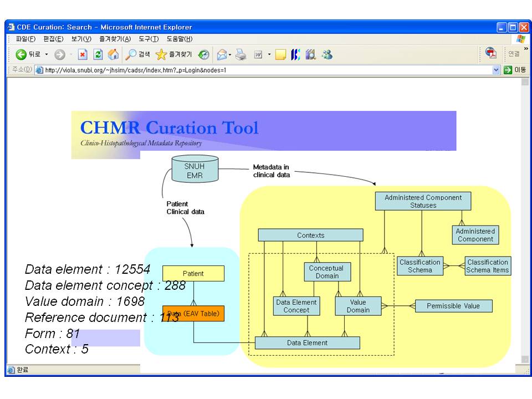
Task: Open the 파일(F) File menu
Action: [x=25, y=39]
